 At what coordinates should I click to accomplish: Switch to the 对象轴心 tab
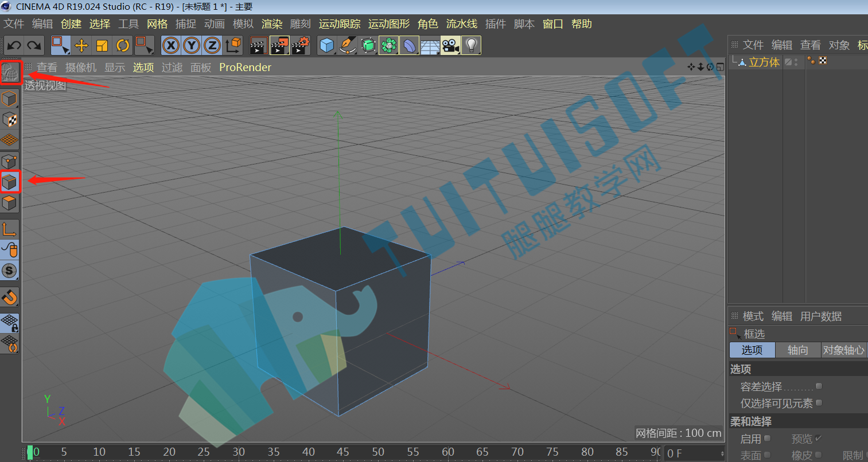tap(844, 350)
